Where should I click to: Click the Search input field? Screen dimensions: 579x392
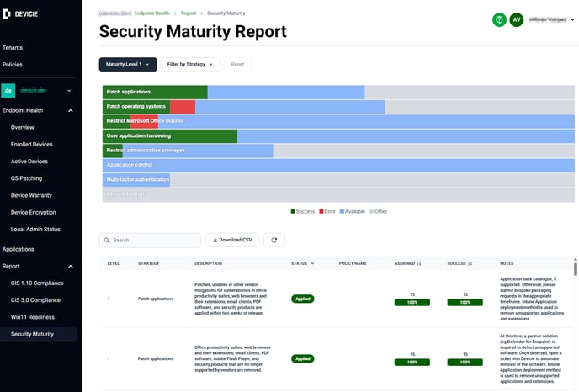(150, 241)
